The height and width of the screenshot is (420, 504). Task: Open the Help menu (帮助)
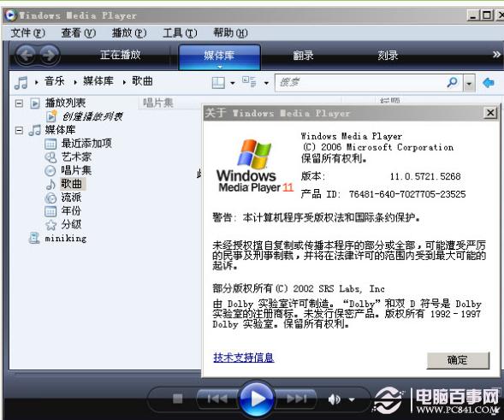click(x=230, y=33)
